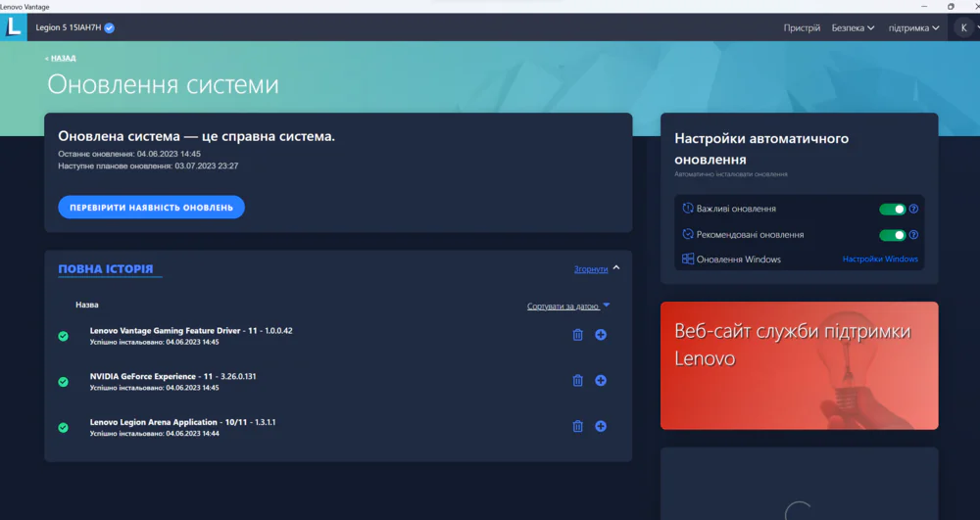Click the Назва column header
Image resolution: width=980 pixels, height=520 pixels.
click(x=87, y=305)
